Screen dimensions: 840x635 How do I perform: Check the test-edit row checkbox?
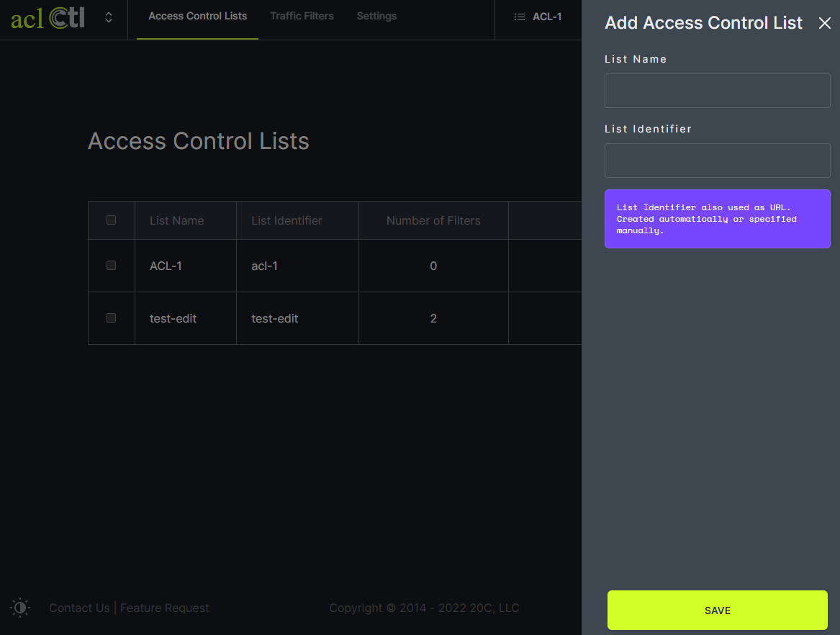click(x=112, y=318)
